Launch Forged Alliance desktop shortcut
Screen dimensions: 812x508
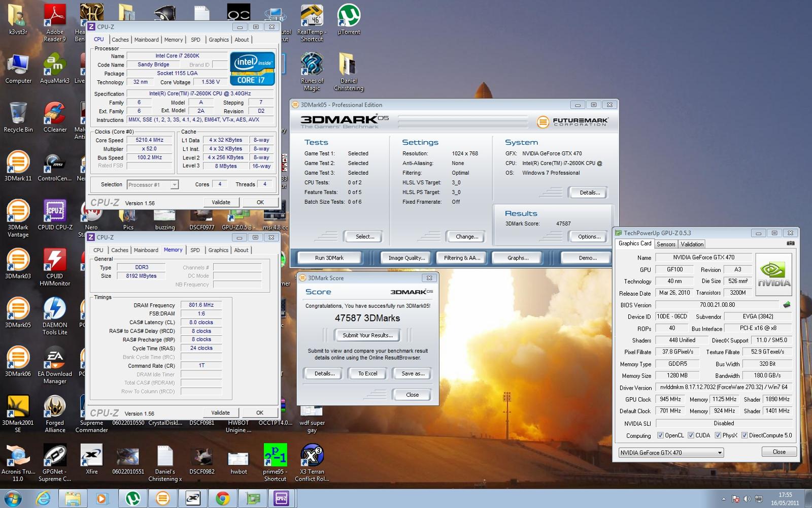click(55, 414)
